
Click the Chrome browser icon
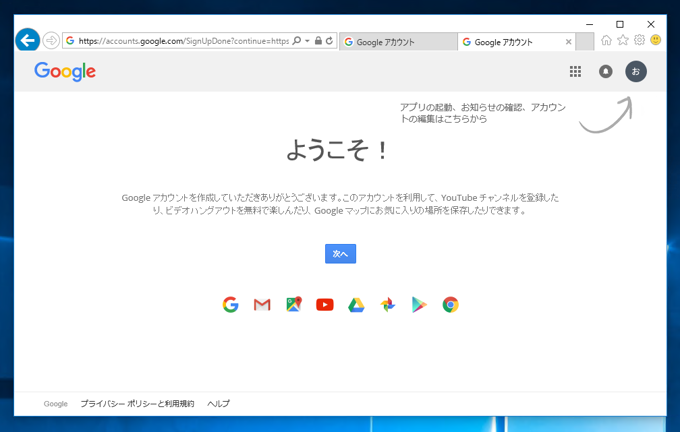pos(451,305)
